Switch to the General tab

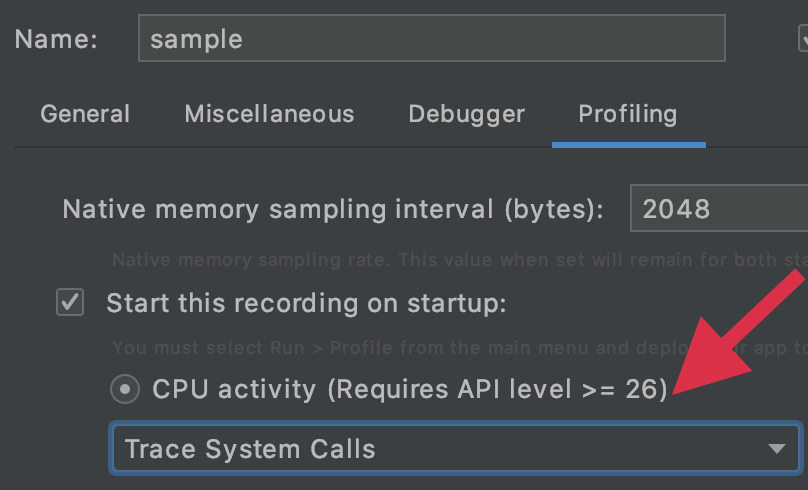point(85,114)
